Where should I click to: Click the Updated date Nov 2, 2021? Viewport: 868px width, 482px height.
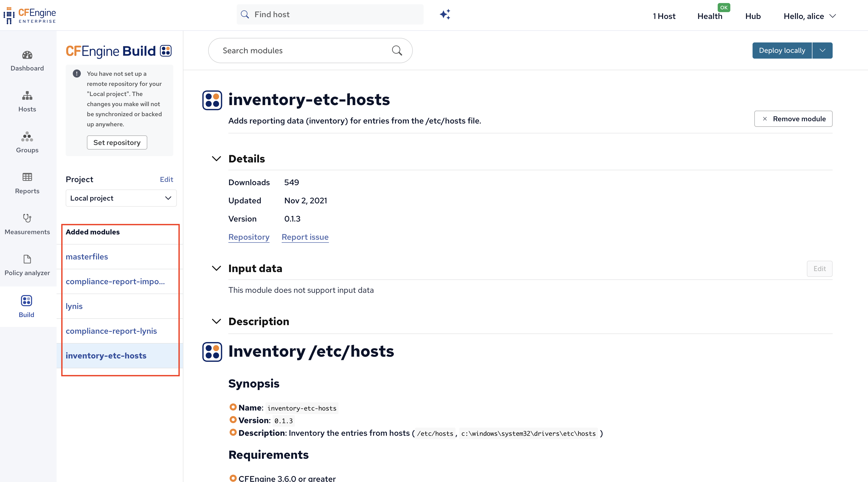pos(306,201)
